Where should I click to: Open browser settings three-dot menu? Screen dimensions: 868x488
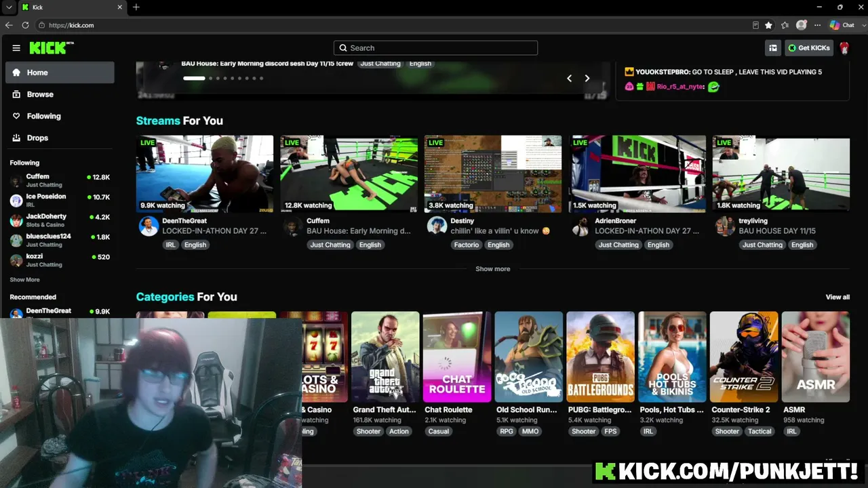[x=818, y=25]
